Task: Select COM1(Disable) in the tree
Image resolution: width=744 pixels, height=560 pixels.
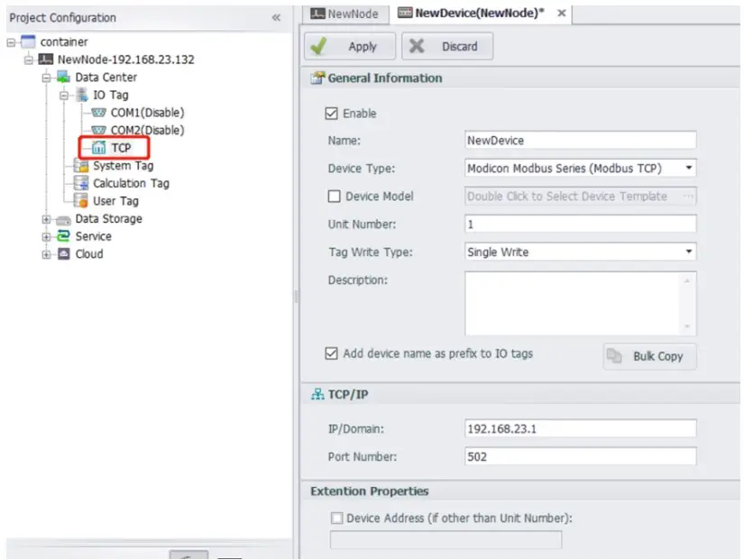Action: click(x=147, y=113)
